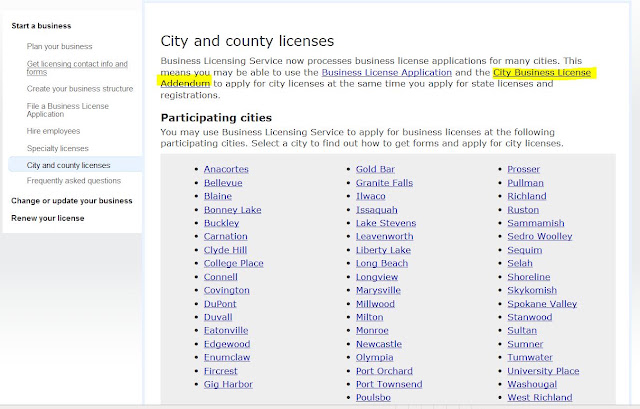The image size is (640, 409).
Task: Select the Shoreline city link
Action: coord(529,277)
